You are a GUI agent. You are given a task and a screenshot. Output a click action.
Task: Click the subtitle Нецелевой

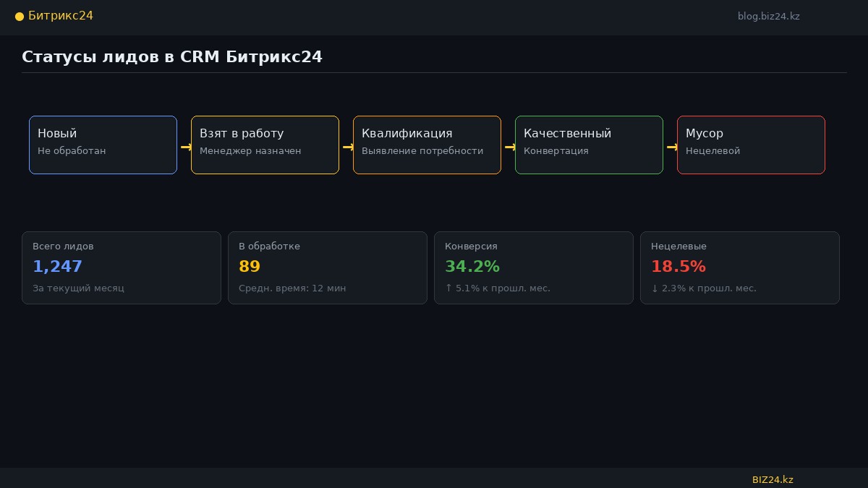pyautogui.click(x=712, y=151)
